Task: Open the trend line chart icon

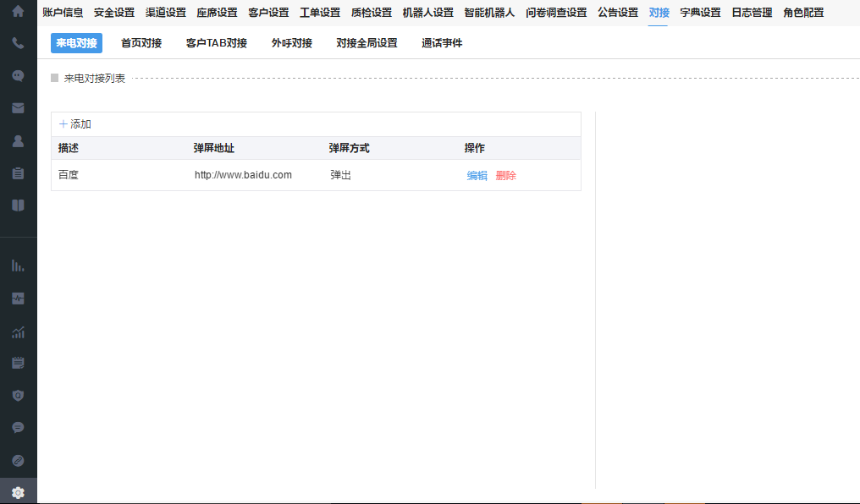Action: click(18, 332)
